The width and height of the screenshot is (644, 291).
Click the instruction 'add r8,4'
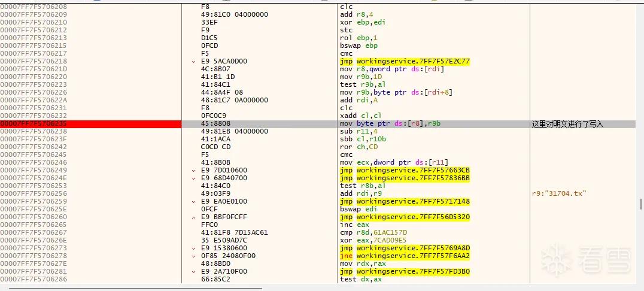coord(357,14)
